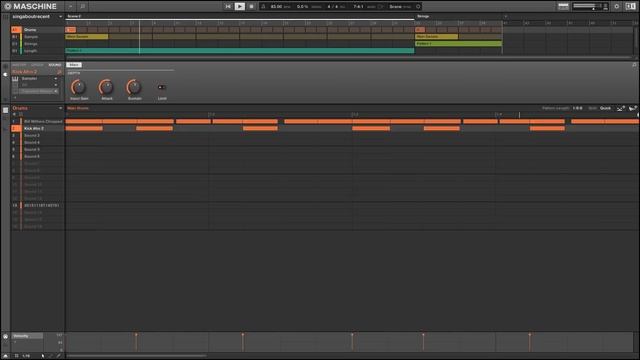The image size is (640, 360).
Task: Select the green pattern clip in the Strings scene
Action: coord(458,44)
